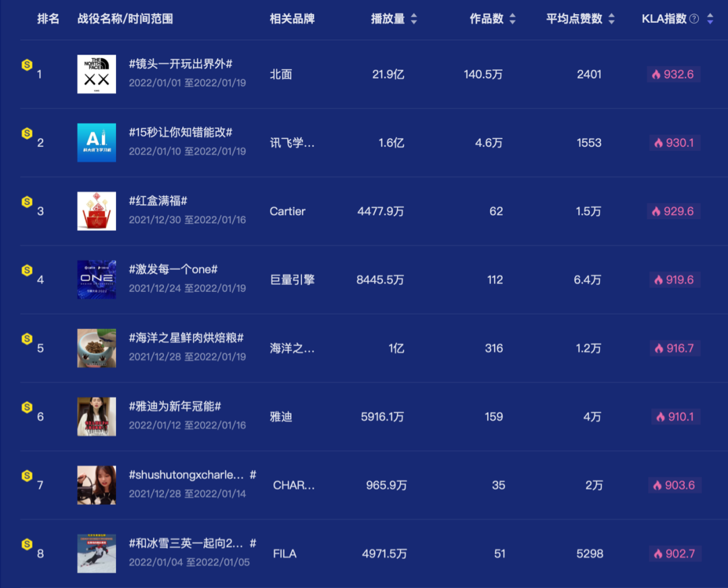728x588 pixels.
Task: Sort the list by 平均点赞数
Action: 611,19
